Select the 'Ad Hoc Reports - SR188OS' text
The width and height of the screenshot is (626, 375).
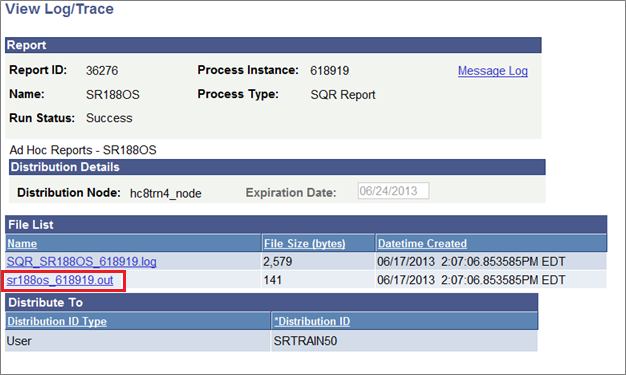pos(83,150)
